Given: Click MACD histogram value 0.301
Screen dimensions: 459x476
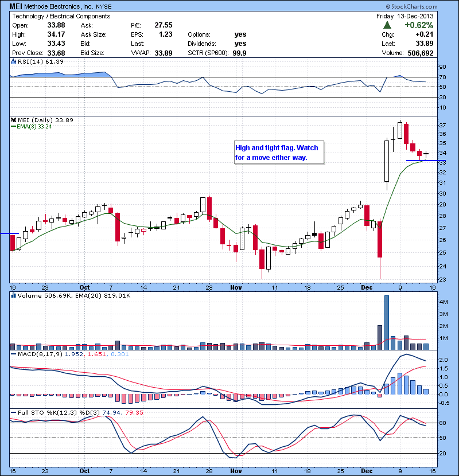Looking at the screenshot, I should click(120, 354).
